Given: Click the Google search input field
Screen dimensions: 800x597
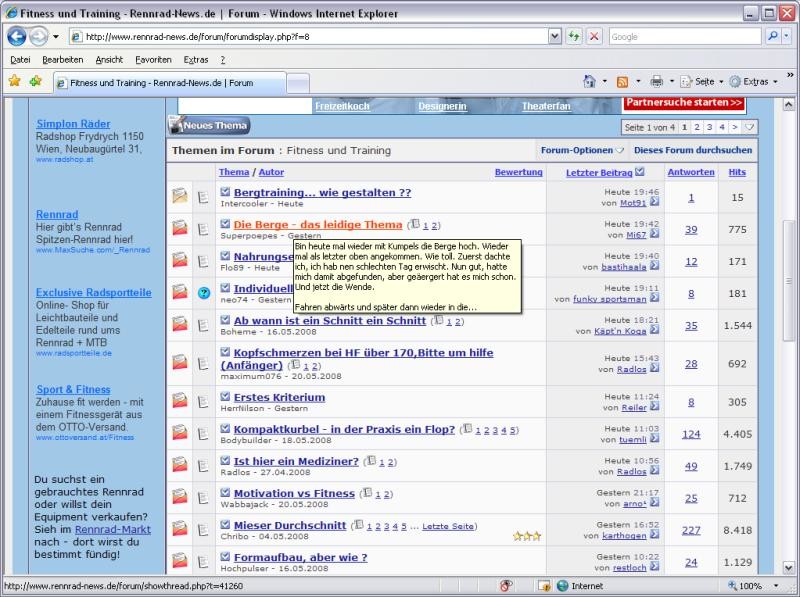Looking at the screenshot, I should (x=683, y=36).
